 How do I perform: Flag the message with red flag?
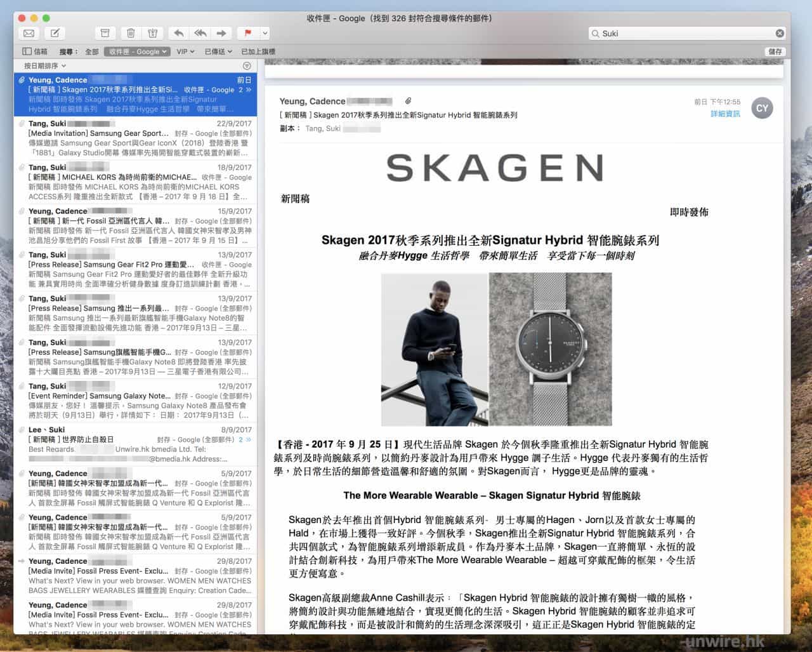tap(248, 33)
